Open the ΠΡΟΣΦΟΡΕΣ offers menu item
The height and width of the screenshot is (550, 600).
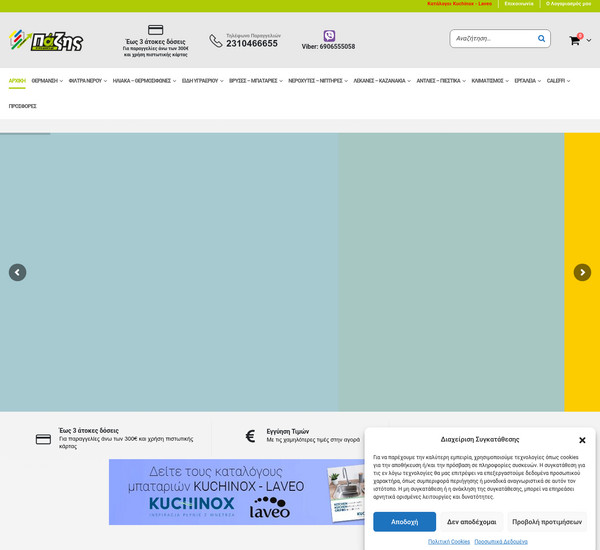click(x=23, y=106)
